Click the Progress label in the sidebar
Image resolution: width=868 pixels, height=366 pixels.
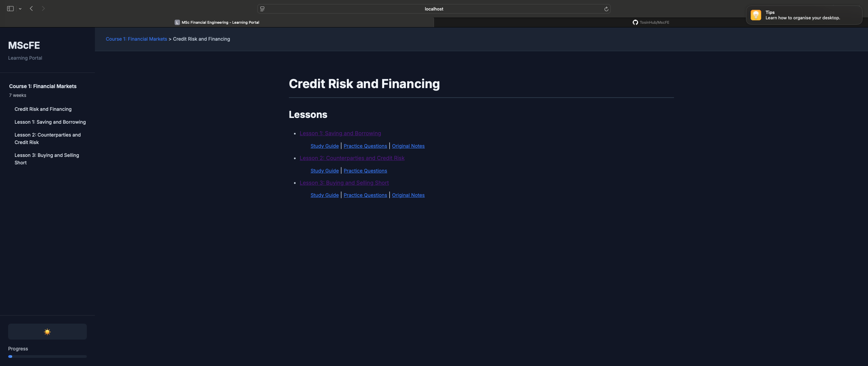pos(18,349)
